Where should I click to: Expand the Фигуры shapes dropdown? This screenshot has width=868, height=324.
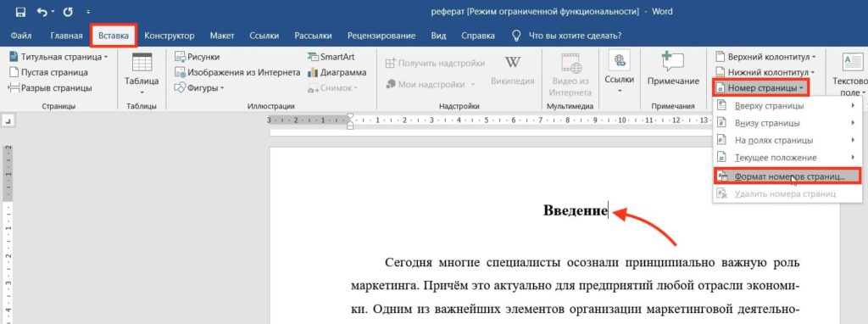tap(199, 87)
